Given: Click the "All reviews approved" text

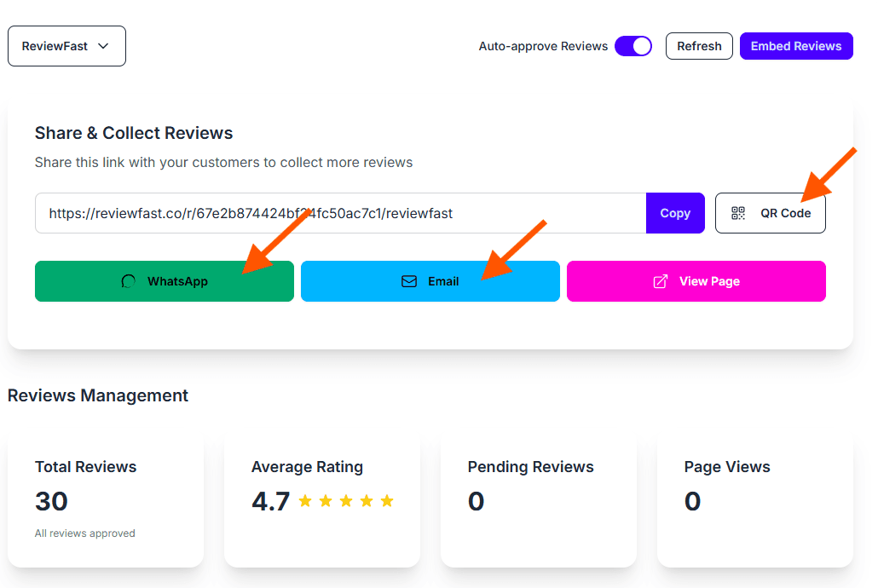Looking at the screenshot, I should click(85, 533).
